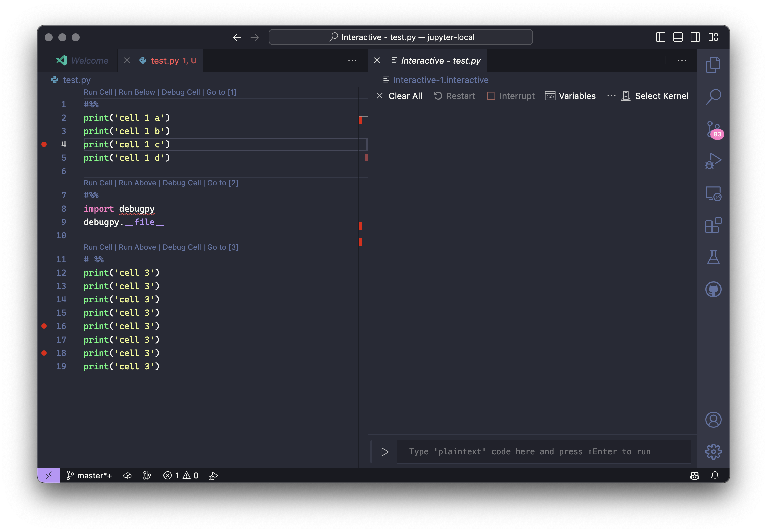Image resolution: width=767 pixels, height=532 pixels.
Task: Click the execute play button beside input
Action: click(385, 452)
